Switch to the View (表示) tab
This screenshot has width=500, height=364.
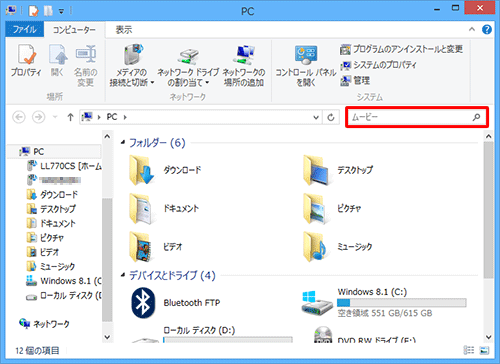pos(124,30)
